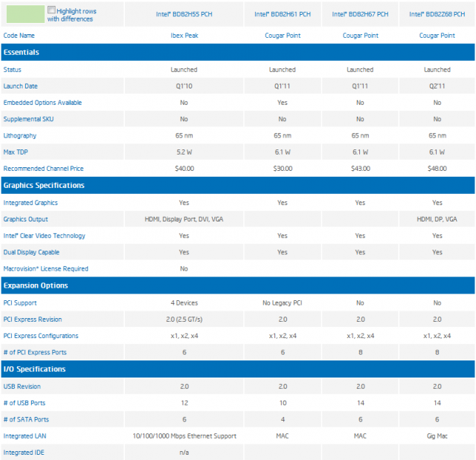Click the Essentials section header

point(238,52)
